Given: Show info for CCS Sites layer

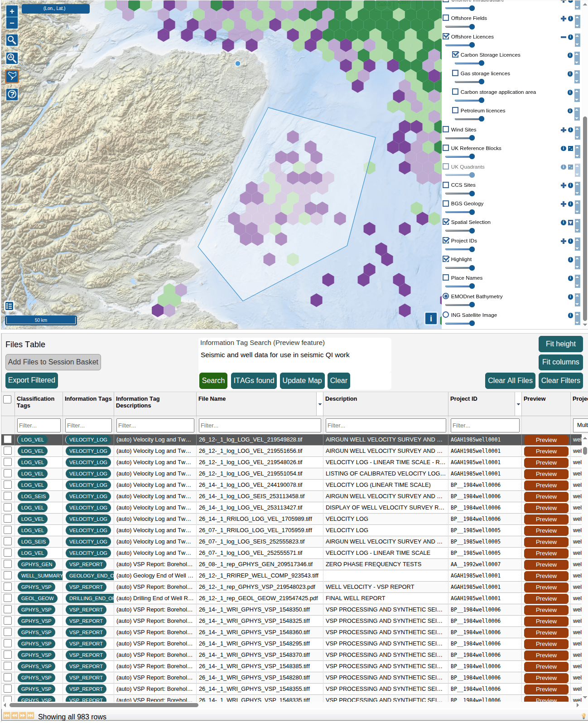Looking at the screenshot, I should [x=570, y=185].
